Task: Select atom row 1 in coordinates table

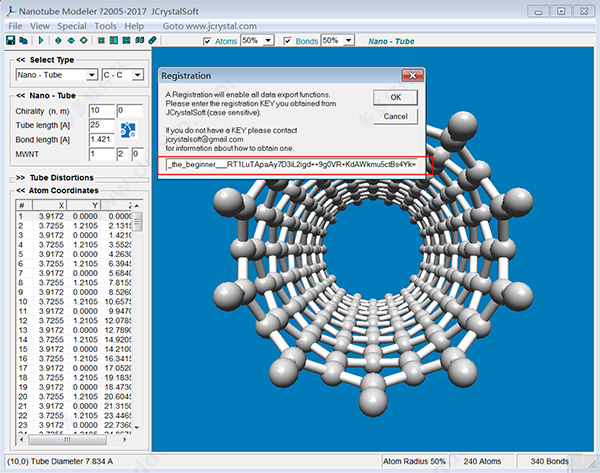Action: (74, 216)
